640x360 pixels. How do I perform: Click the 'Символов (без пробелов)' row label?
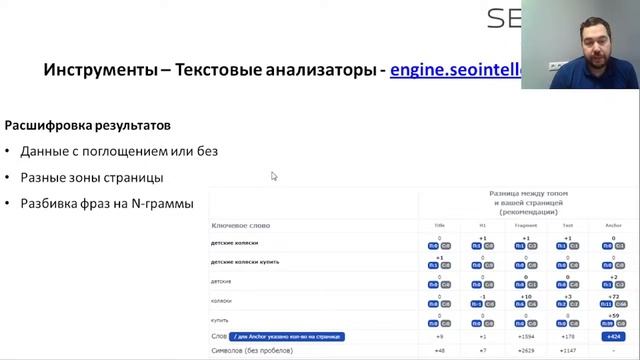[x=252, y=351]
